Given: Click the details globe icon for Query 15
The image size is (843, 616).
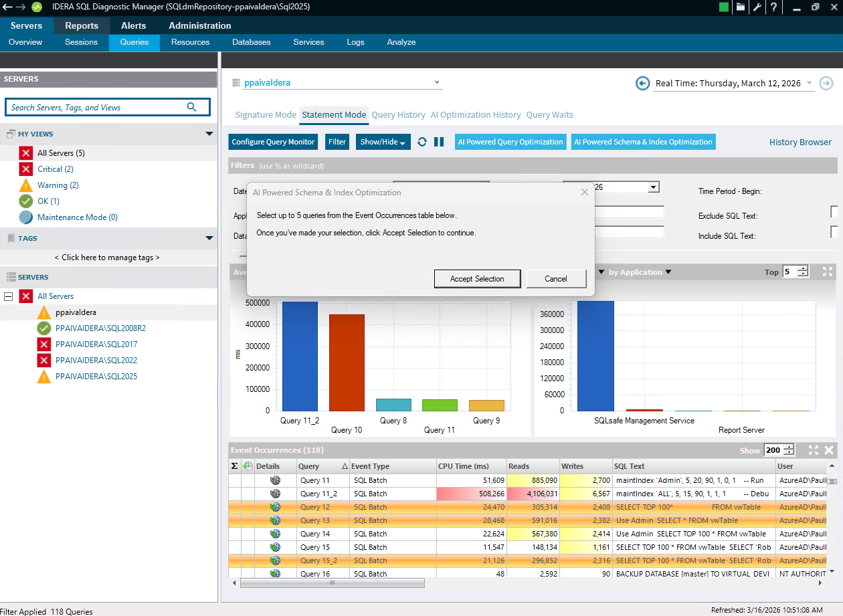Looking at the screenshot, I should [x=275, y=547].
